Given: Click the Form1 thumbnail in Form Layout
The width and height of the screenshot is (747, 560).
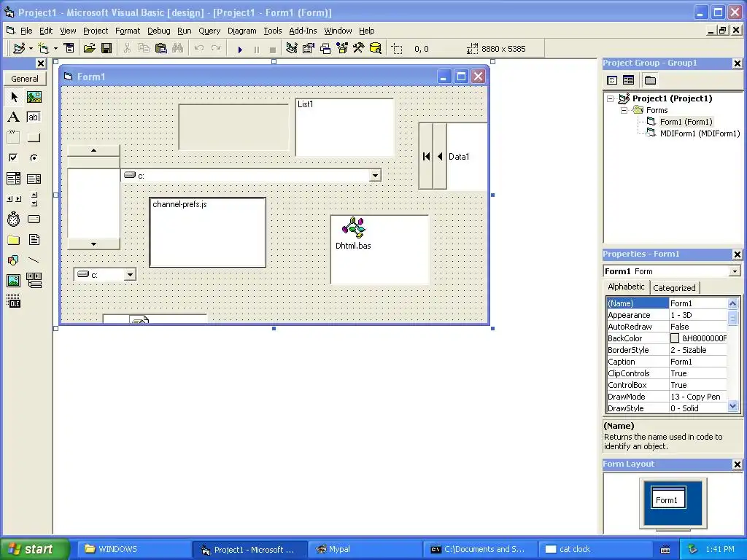Looking at the screenshot, I should click(x=668, y=497).
